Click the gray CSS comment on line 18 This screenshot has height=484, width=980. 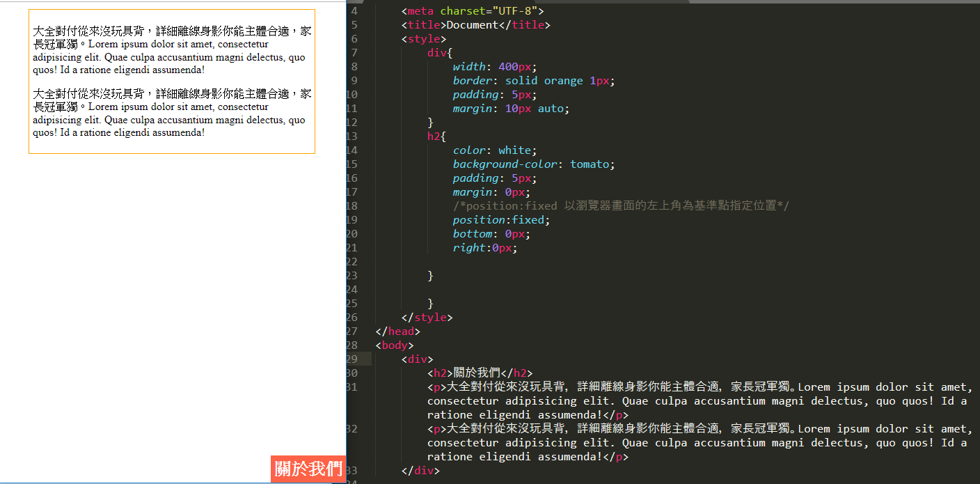621,206
